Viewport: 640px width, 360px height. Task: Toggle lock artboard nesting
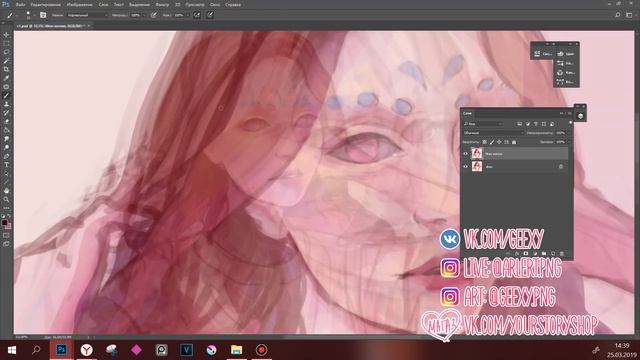click(x=507, y=142)
